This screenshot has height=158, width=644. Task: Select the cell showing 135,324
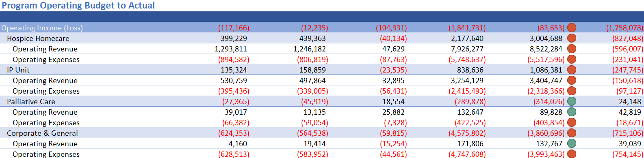pyautogui.click(x=234, y=70)
